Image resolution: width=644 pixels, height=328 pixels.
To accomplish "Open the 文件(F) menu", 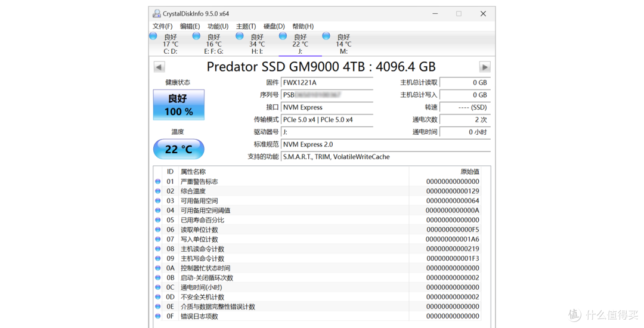I will coord(163,26).
